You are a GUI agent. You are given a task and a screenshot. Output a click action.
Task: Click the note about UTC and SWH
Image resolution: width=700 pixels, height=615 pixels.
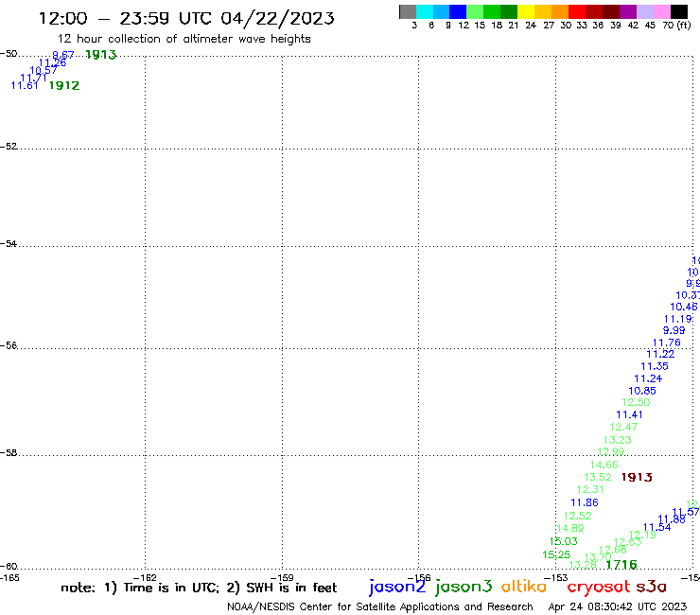tap(199, 588)
